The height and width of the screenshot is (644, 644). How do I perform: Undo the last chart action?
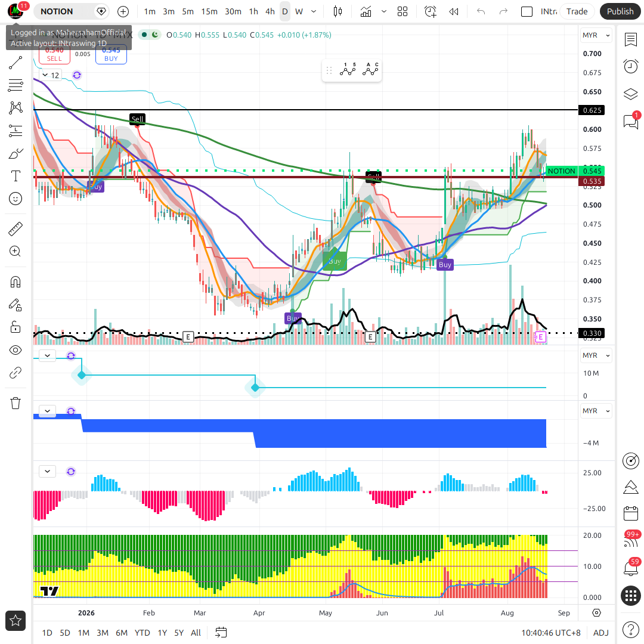481,11
